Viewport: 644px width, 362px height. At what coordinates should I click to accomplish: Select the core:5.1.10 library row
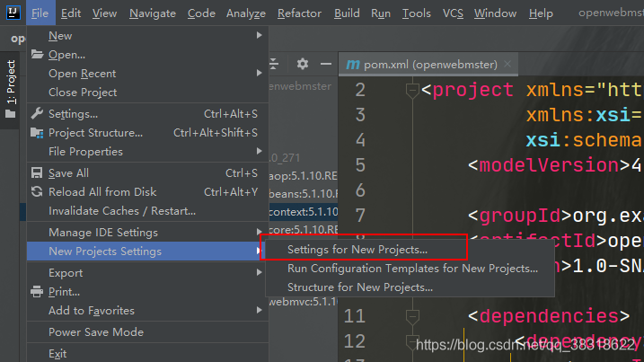[x=303, y=229]
